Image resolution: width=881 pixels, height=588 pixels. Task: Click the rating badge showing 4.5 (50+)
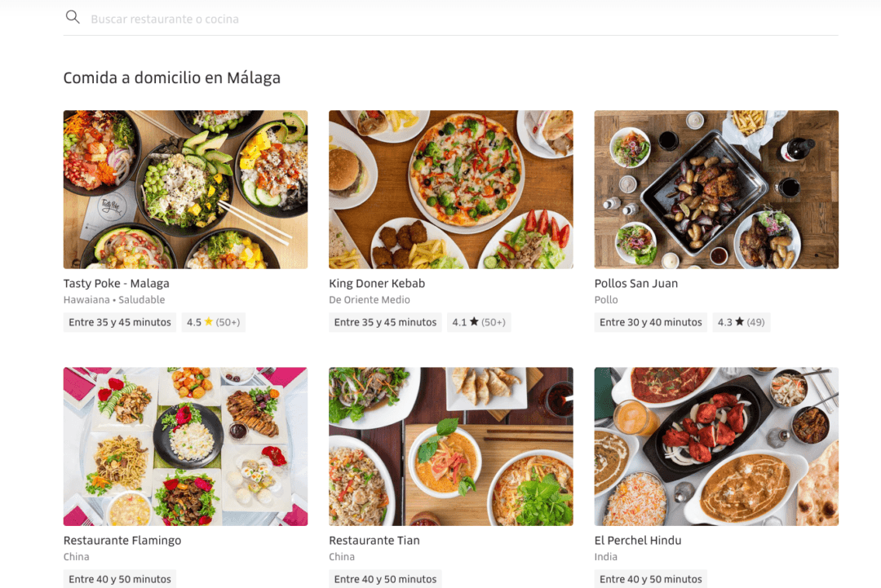tap(213, 321)
